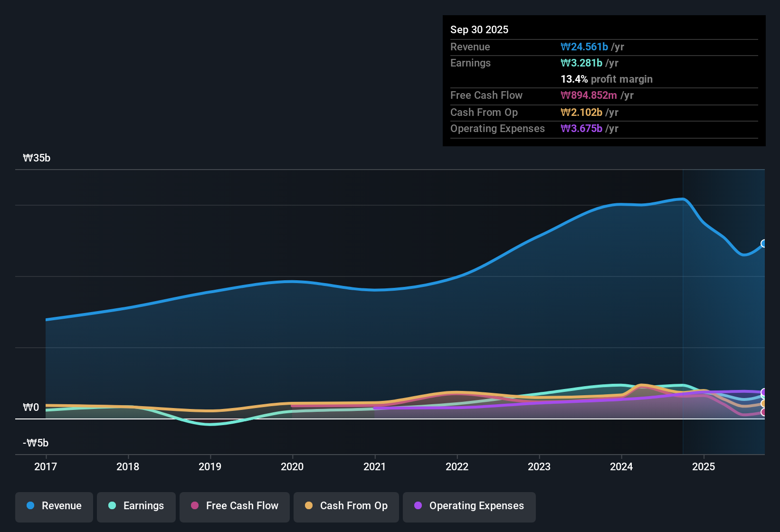This screenshot has height=532, width=780.
Task: Toggle the Free Cash Flow series off
Action: 234,506
